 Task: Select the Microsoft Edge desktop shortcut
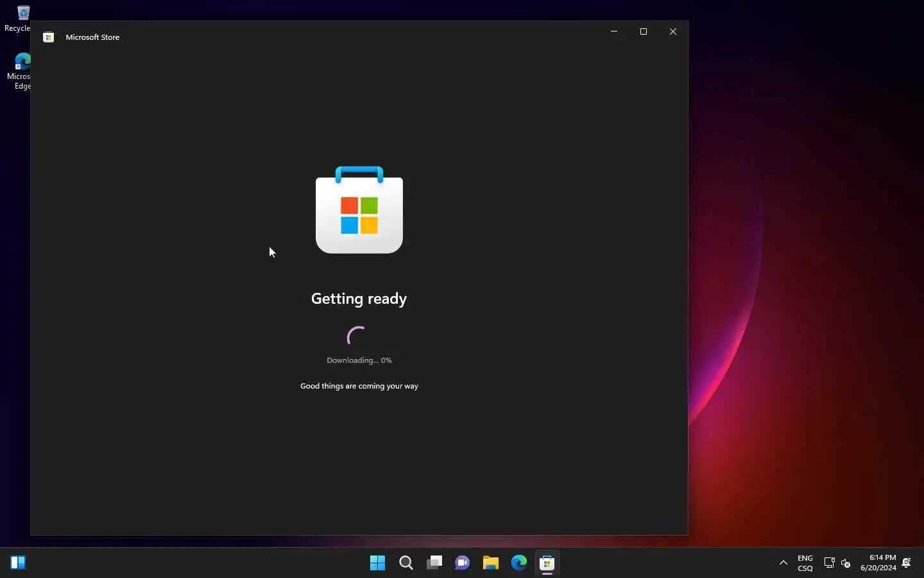point(19,71)
